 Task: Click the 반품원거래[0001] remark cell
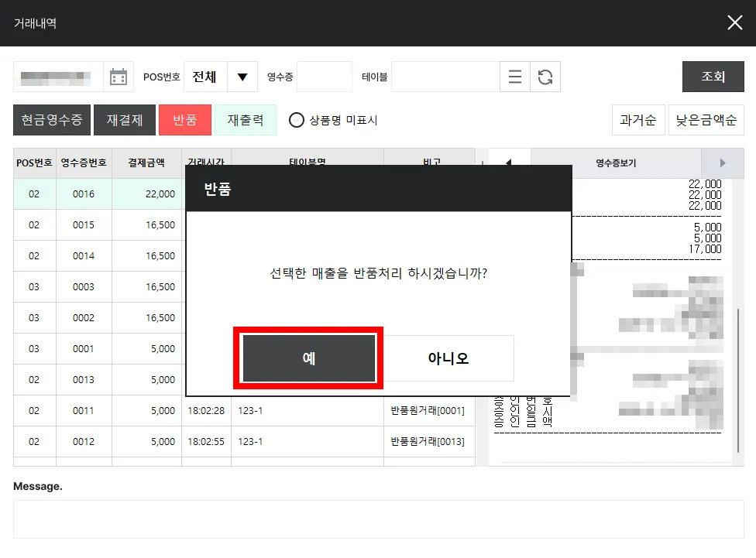[429, 410]
